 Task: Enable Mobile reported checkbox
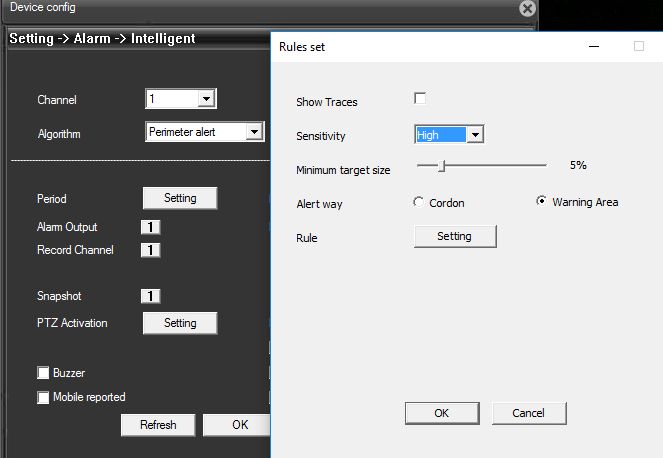43,397
